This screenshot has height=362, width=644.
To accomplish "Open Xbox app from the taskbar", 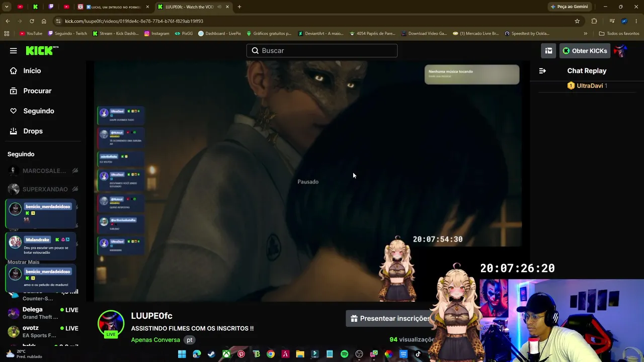I will coord(226,354).
